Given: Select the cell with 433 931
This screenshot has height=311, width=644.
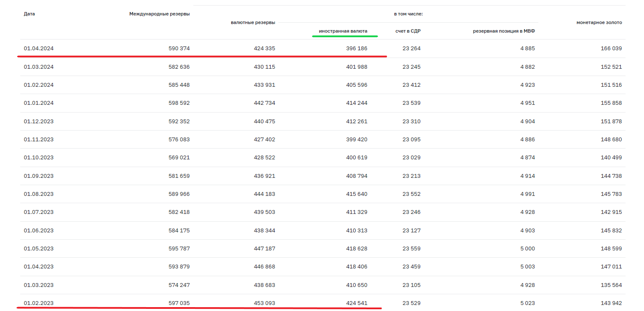Looking at the screenshot, I should (264, 85).
